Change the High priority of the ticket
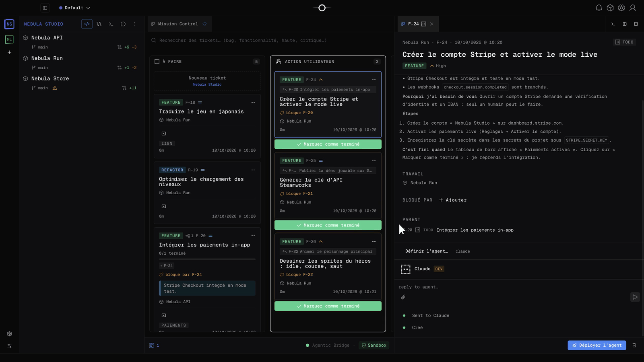 [438, 66]
